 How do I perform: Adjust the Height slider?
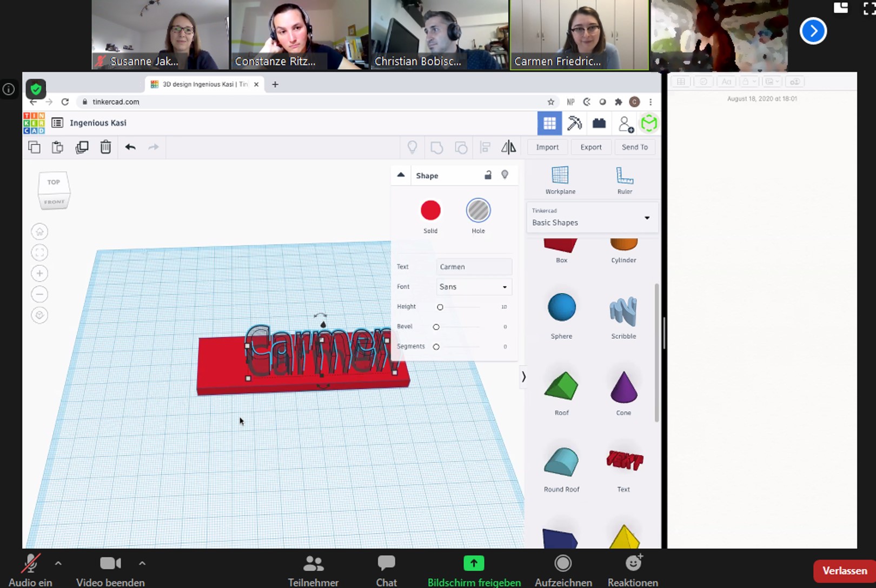pyautogui.click(x=440, y=306)
